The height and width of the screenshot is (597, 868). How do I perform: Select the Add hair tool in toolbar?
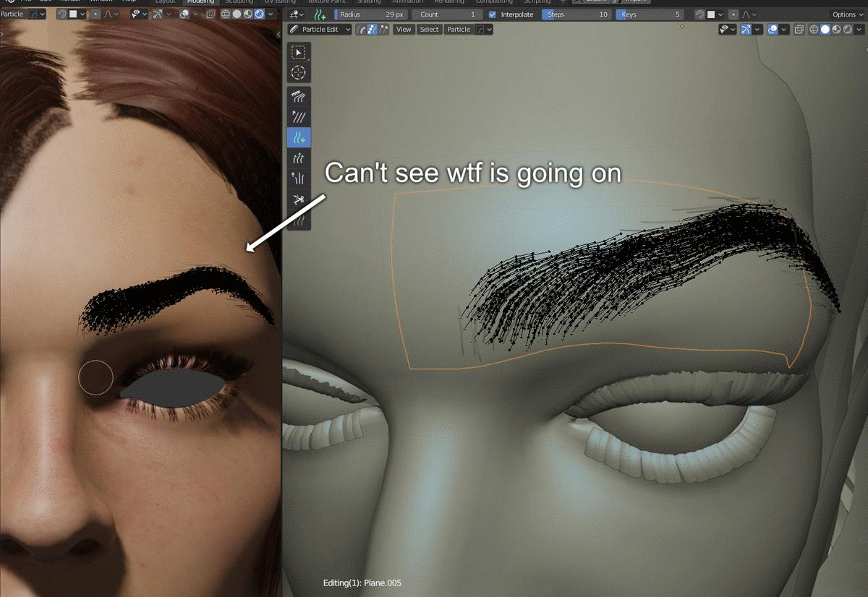tap(298, 137)
